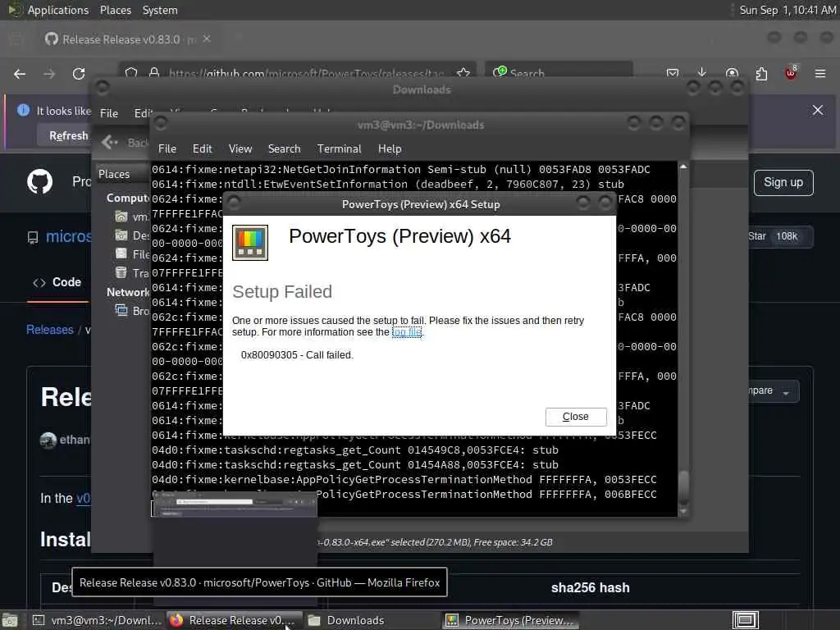Viewport: 840px width, 630px height.
Task: Click the workspace switcher in taskbar
Action: 745,620
